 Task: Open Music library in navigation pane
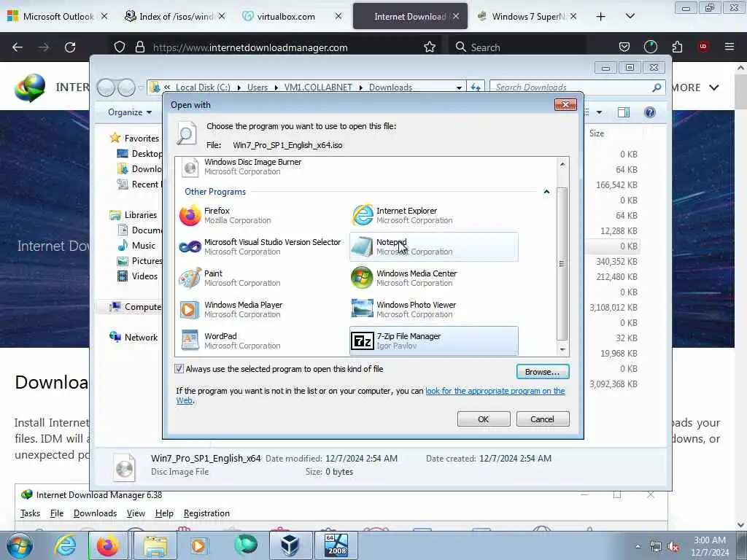[x=144, y=246]
